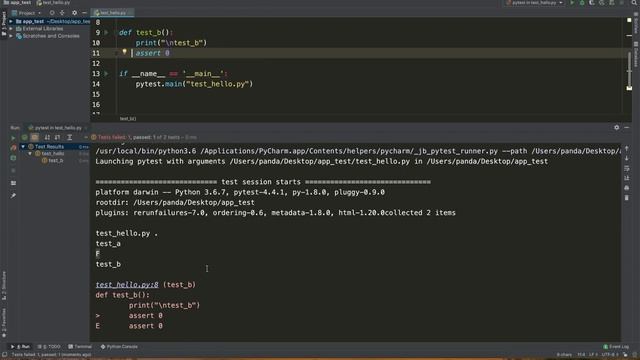This screenshot has height=360, width=640.
Task: Click the app_test breadcrumb in navigation bar
Action: (x=18, y=3)
